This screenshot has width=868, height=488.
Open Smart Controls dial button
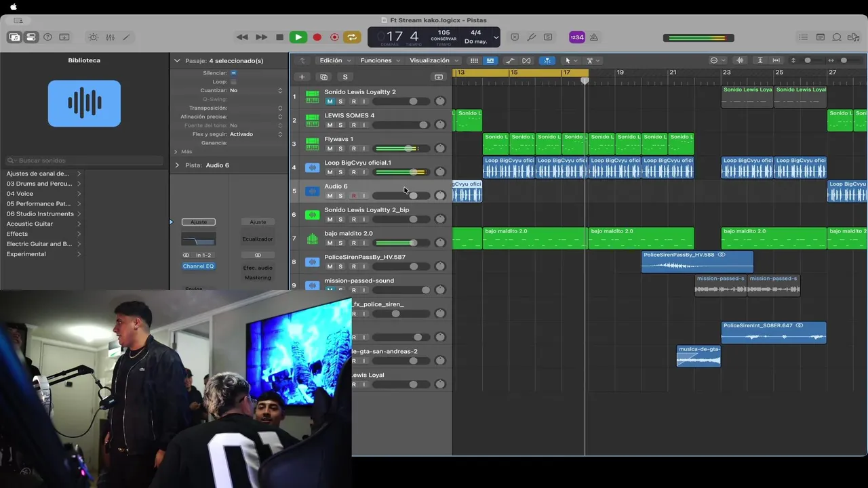click(x=94, y=37)
